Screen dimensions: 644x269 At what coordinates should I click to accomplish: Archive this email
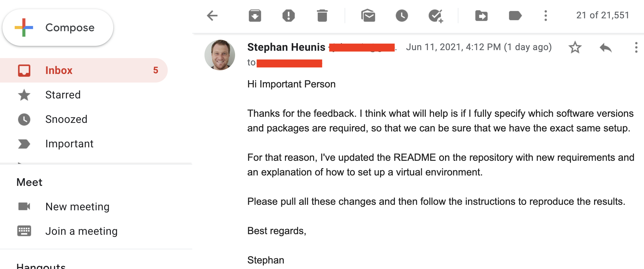[x=255, y=16]
